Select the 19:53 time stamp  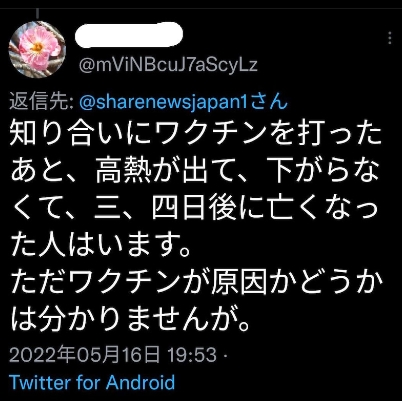click(192, 355)
